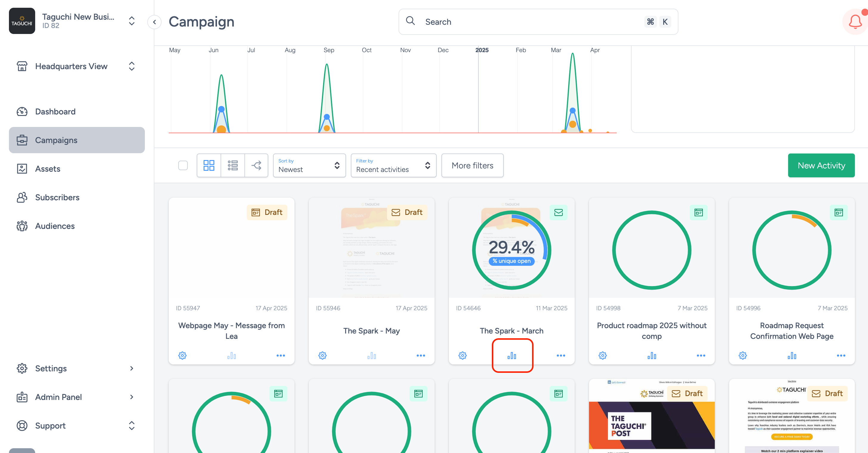Click the web page icon on Product roadmap card
The image size is (868, 453).
(x=699, y=212)
